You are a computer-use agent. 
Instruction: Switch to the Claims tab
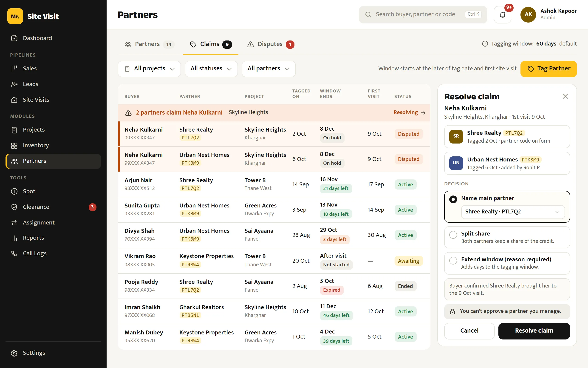coord(210,44)
